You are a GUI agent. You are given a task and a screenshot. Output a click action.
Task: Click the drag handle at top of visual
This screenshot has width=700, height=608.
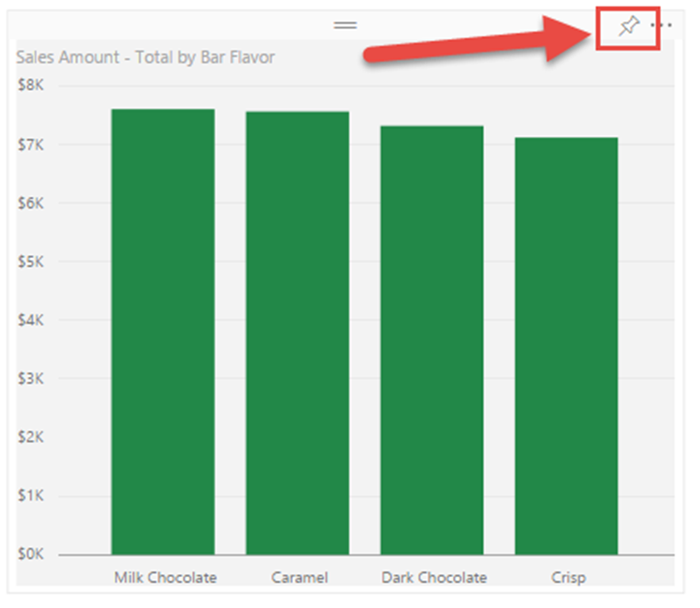click(x=345, y=25)
